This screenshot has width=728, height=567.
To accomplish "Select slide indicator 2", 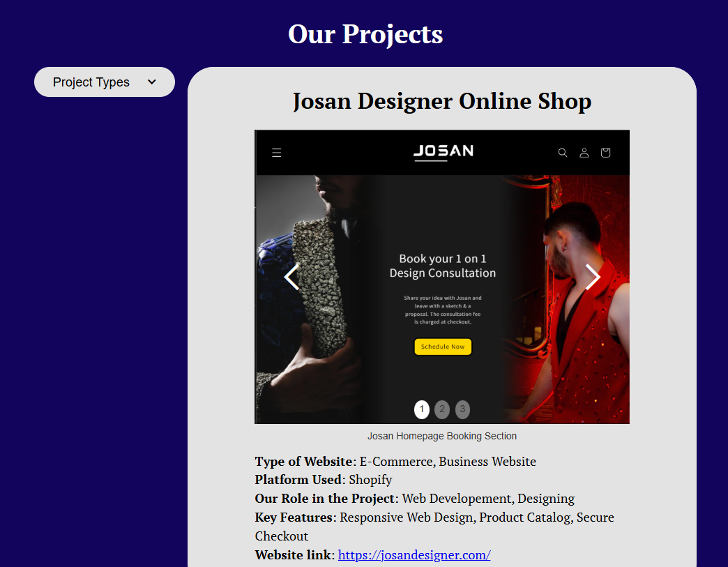I will pyautogui.click(x=442, y=409).
